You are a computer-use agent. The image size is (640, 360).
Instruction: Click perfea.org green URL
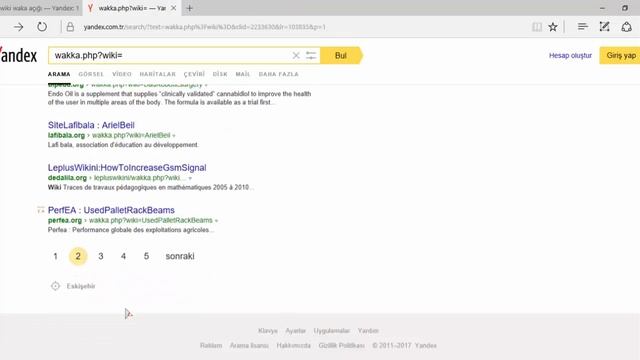coord(65,220)
